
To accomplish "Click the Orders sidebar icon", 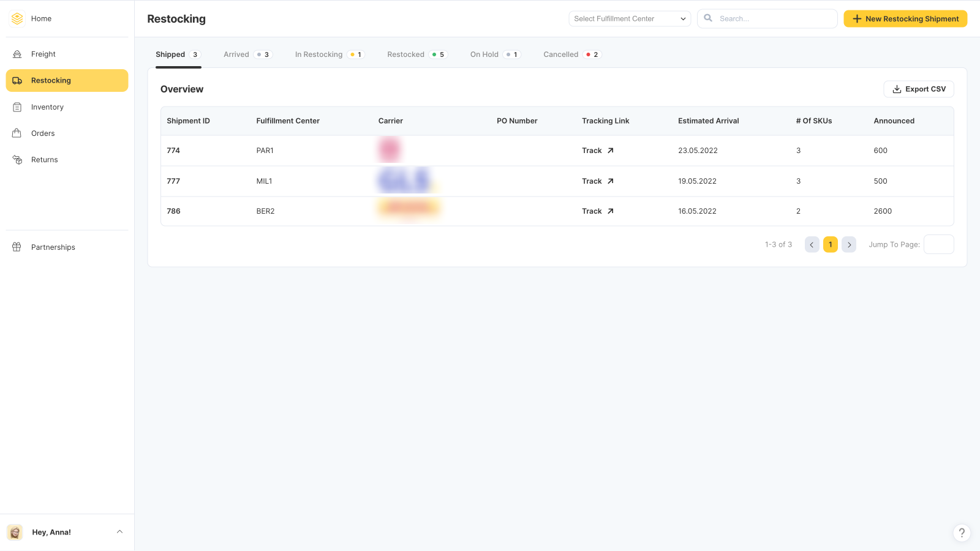I will [x=18, y=133].
